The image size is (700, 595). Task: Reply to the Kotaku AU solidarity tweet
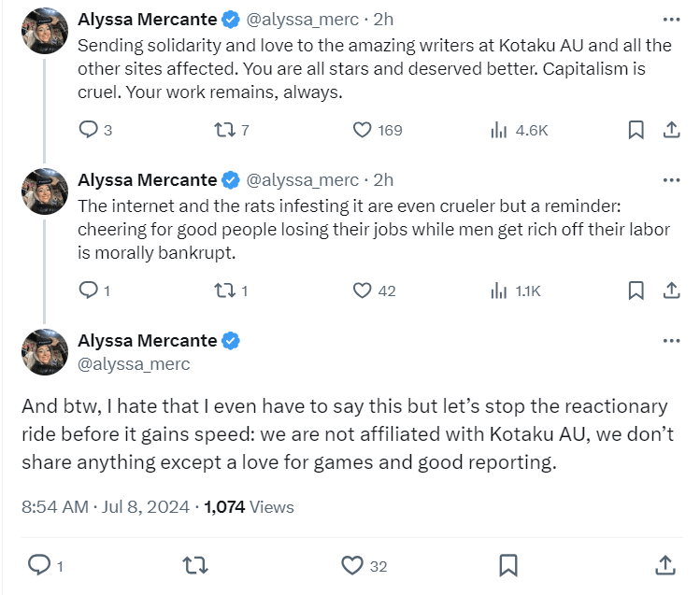coord(88,130)
